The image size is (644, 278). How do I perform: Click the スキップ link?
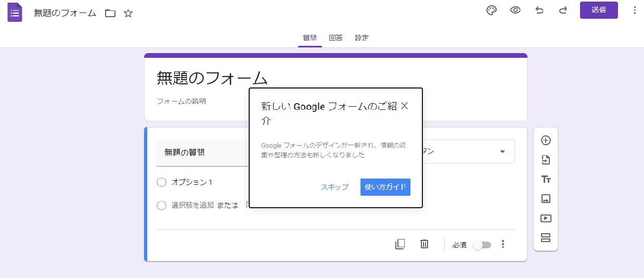334,187
